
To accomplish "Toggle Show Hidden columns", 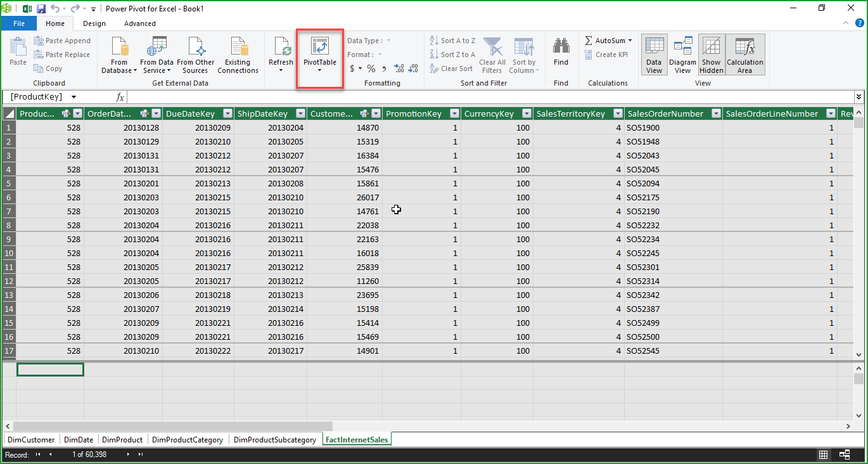I will pos(712,55).
